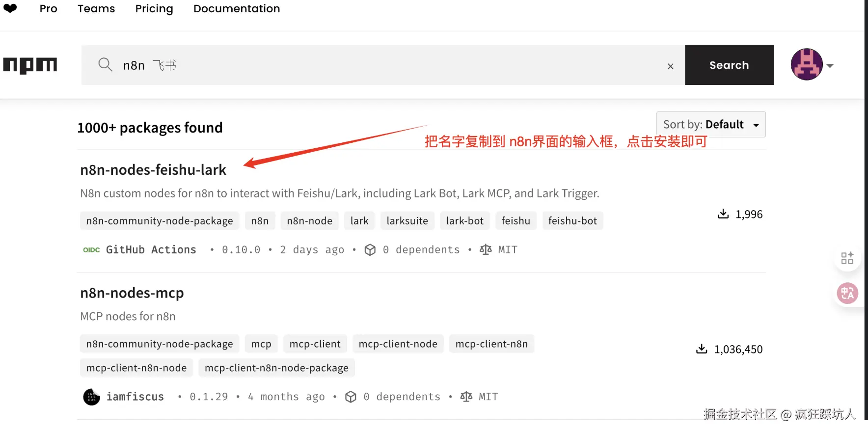Open the Sort by Default dropdown
This screenshot has height=433, width=868.
[x=711, y=124]
